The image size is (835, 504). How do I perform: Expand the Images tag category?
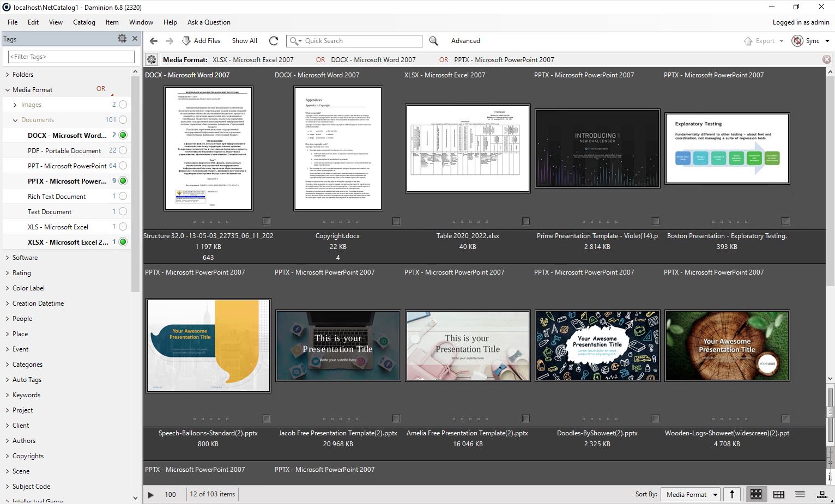tap(14, 104)
